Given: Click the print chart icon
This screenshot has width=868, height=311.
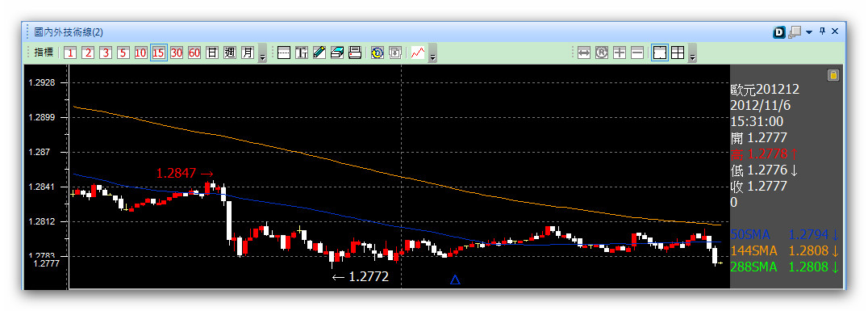Looking at the screenshot, I should pyautogui.click(x=355, y=53).
